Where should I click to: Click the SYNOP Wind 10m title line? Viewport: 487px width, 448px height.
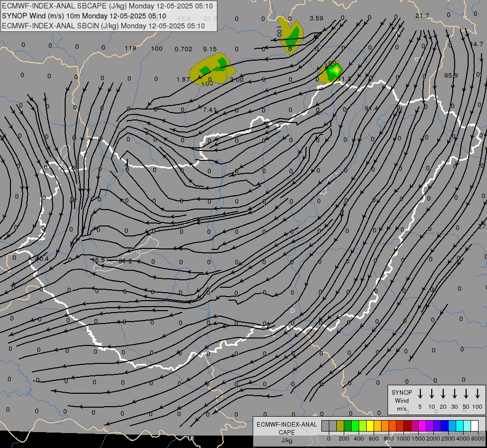[x=84, y=16]
